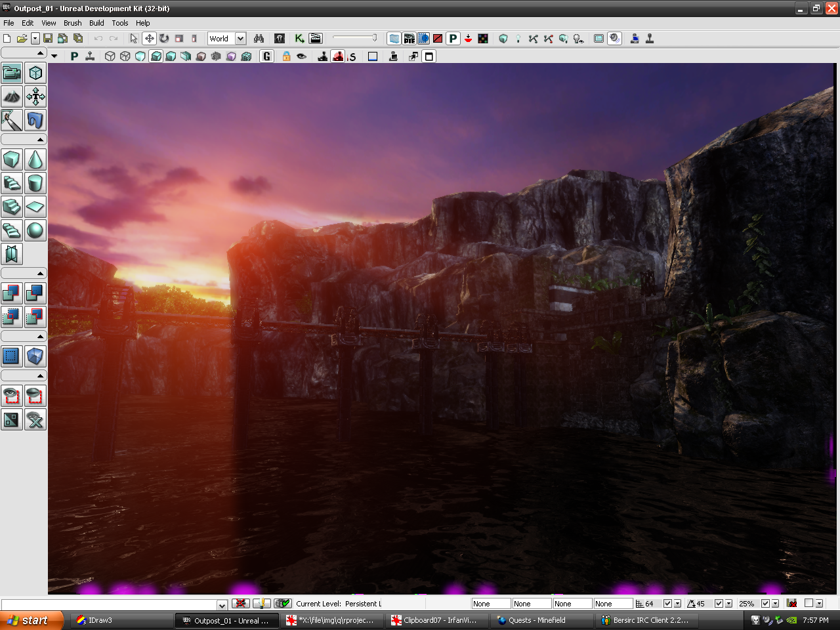Screen dimensions: 840x630
Task: Open the Brush menu
Action: click(72, 23)
